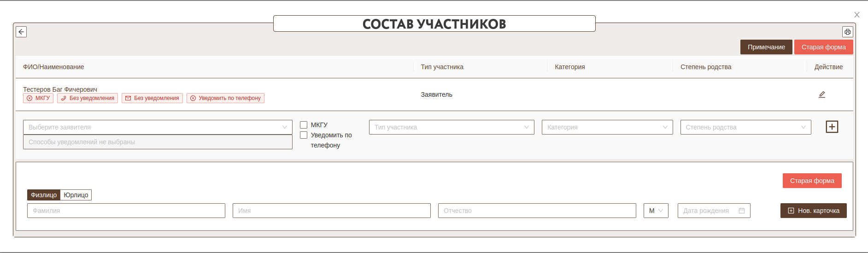Screen dimensions: 868x253
Task: Switch to the Юрлицо tab
Action: [76, 195]
